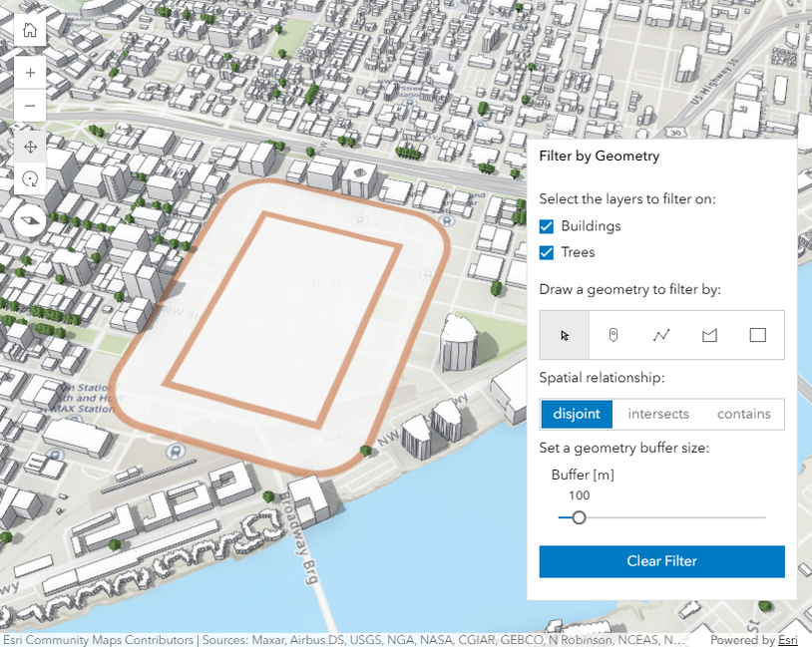Click the Home default view button
This screenshot has width=812, height=647.
click(x=30, y=29)
